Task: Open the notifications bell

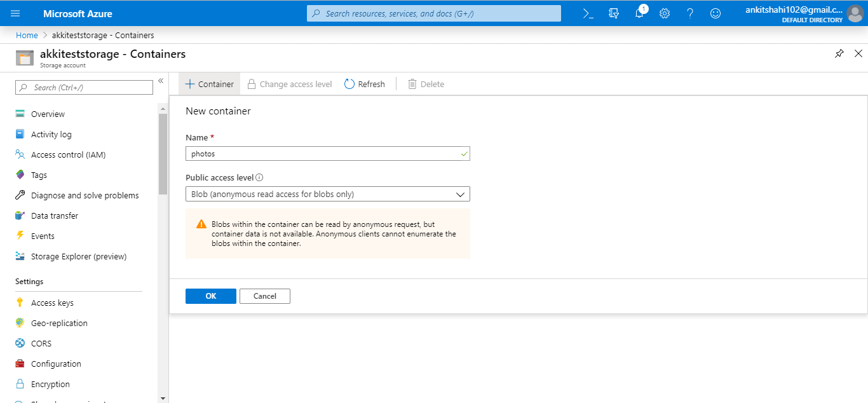Action: point(639,13)
